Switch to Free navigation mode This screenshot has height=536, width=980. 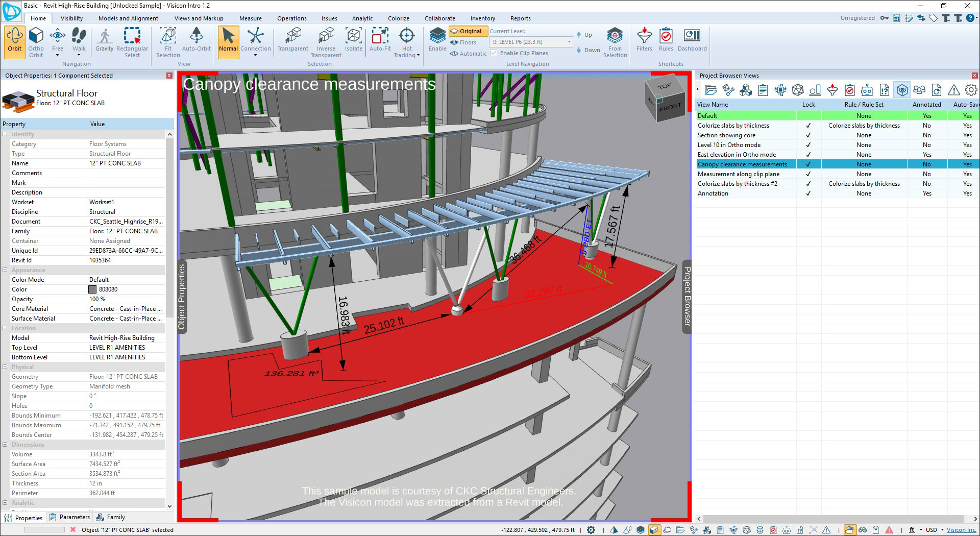coord(58,40)
